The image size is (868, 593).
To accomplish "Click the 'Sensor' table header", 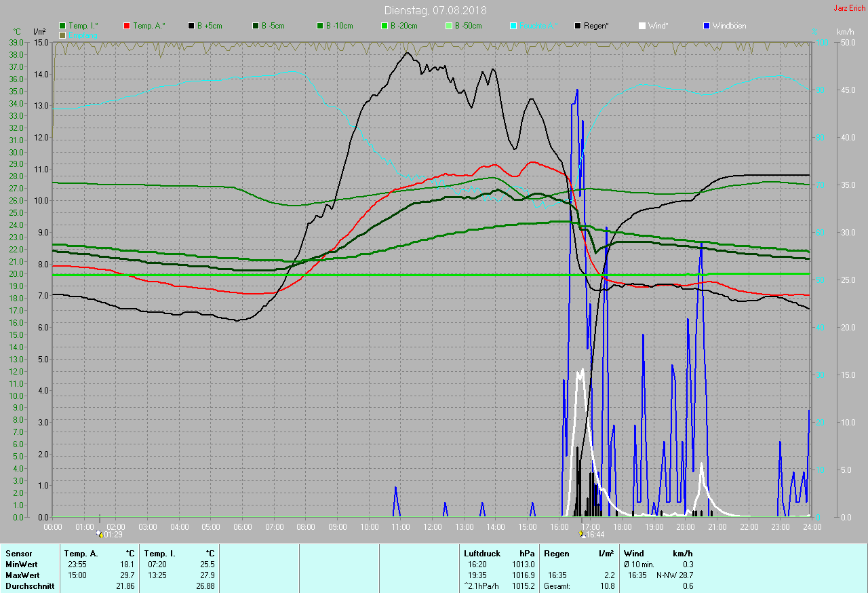I will [19, 554].
